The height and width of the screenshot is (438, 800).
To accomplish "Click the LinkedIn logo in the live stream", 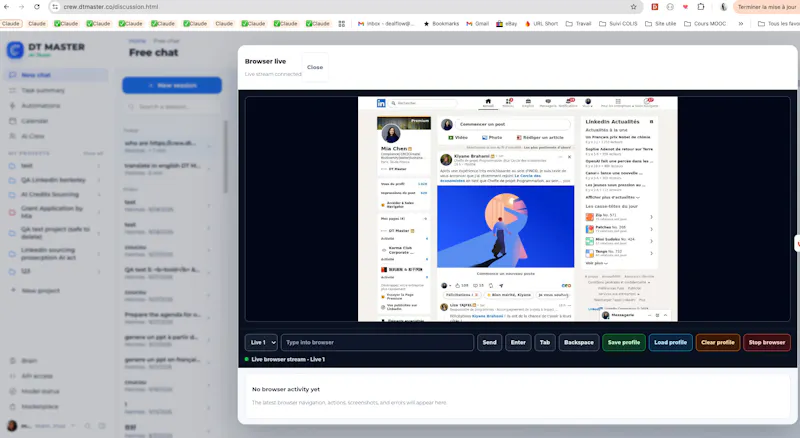I will coord(381,103).
